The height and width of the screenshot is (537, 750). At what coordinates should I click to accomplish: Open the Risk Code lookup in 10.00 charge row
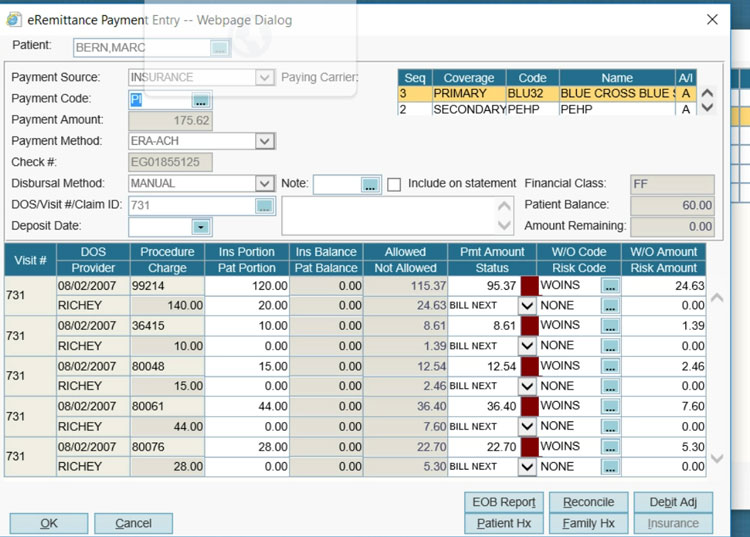(x=610, y=346)
